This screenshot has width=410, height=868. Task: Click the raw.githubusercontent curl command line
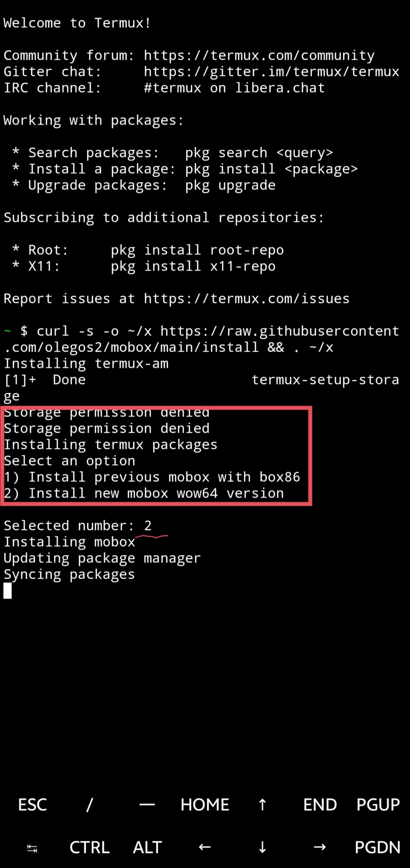click(201, 339)
